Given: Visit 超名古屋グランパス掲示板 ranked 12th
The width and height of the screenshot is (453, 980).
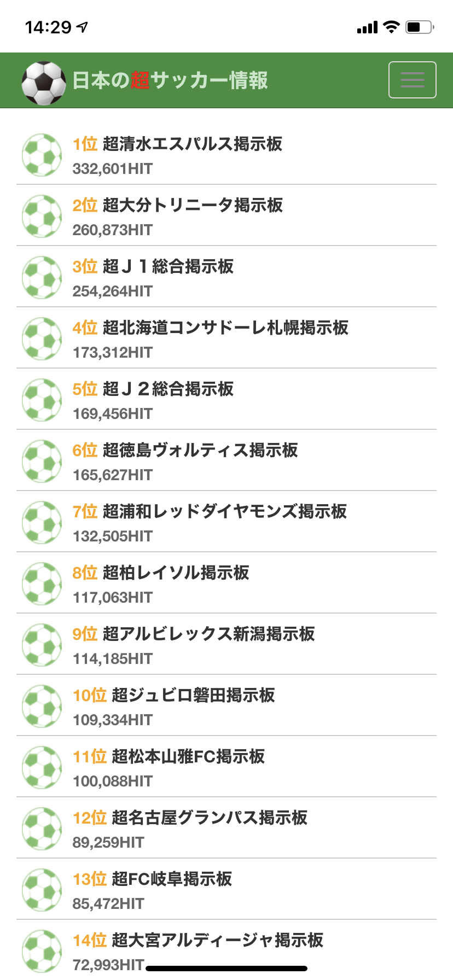Looking at the screenshot, I should coord(209,818).
